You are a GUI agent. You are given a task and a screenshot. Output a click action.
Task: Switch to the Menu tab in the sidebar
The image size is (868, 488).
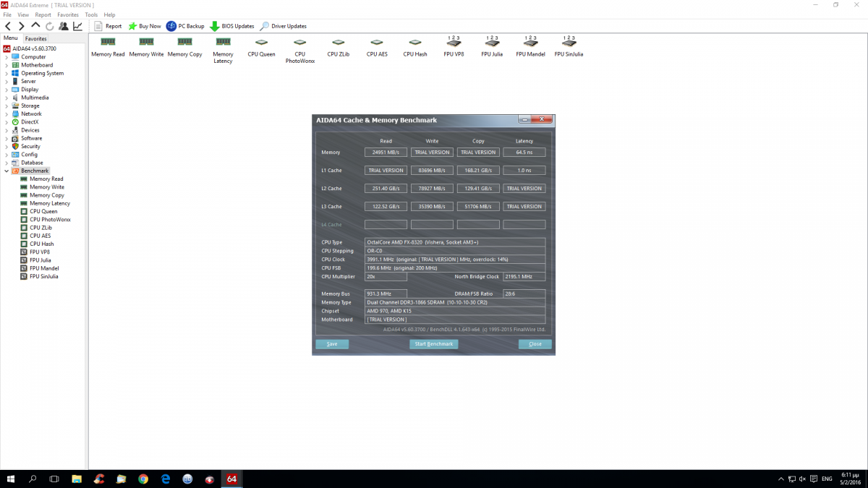(11, 38)
